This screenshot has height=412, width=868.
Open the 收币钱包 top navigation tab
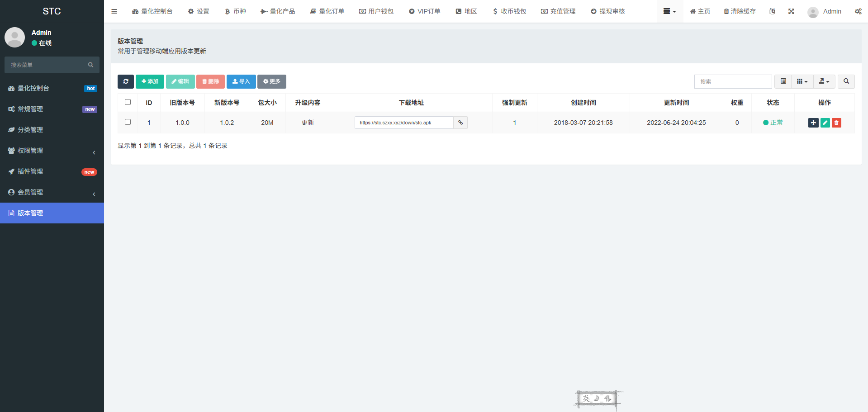point(509,11)
